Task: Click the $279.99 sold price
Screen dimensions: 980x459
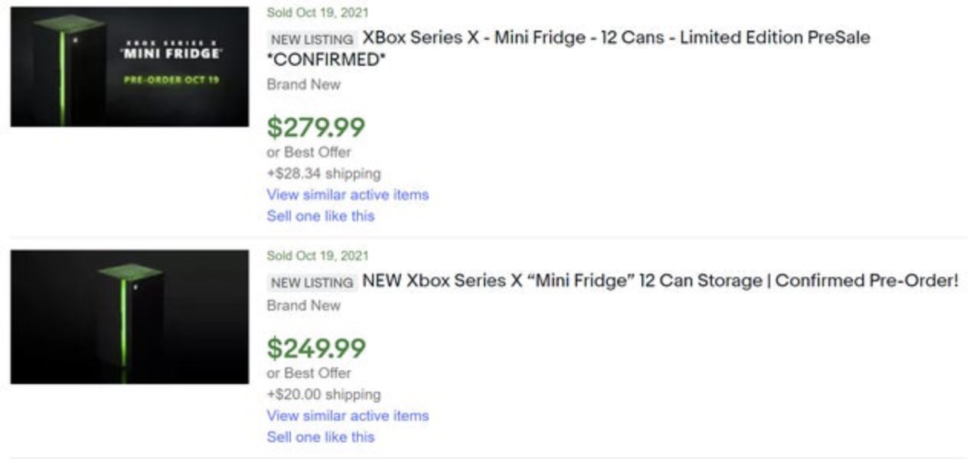Action: (x=315, y=127)
